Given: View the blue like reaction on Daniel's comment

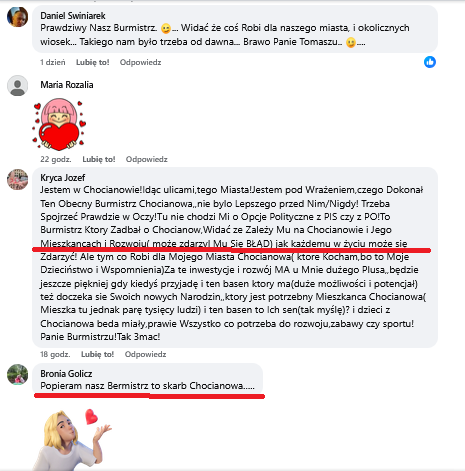Looking at the screenshot, I should coord(430,62).
